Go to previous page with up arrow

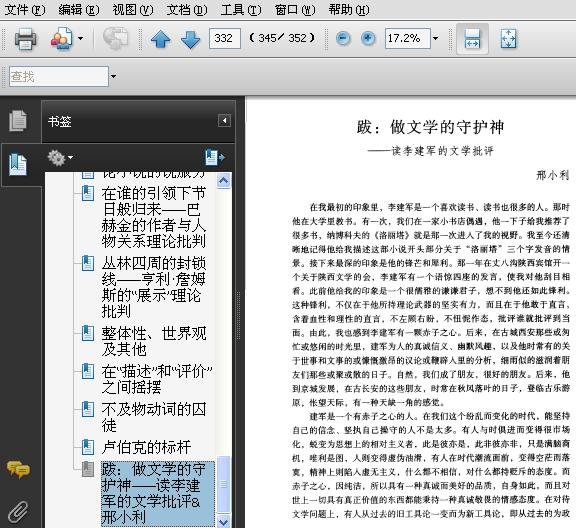(x=161, y=39)
